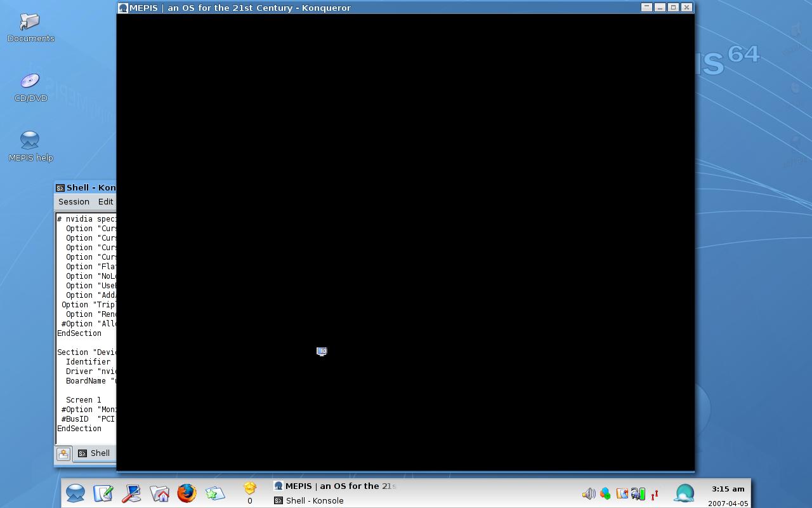
Task: Open the MEPIS help desktop icon
Action: pyautogui.click(x=30, y=146)
